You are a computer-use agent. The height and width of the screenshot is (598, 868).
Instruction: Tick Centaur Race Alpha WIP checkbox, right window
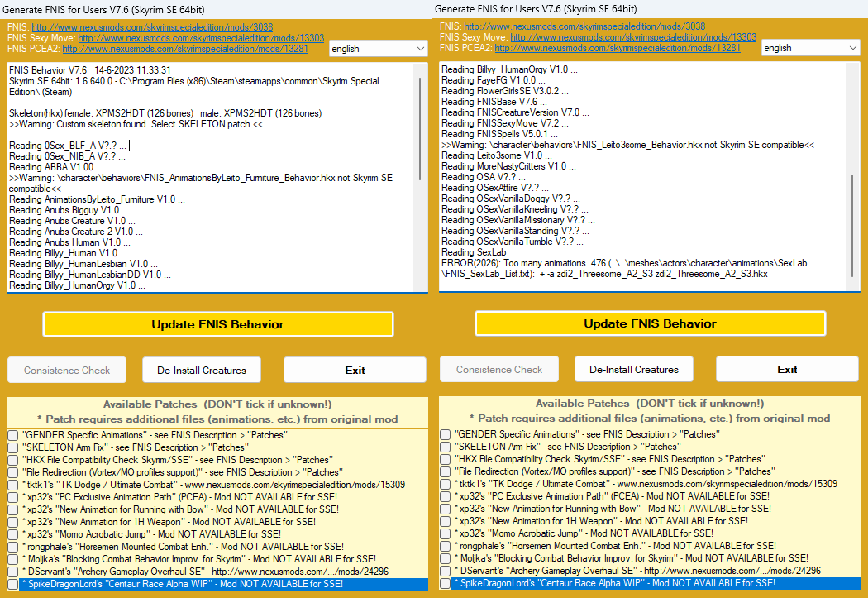tap(446, 584)
